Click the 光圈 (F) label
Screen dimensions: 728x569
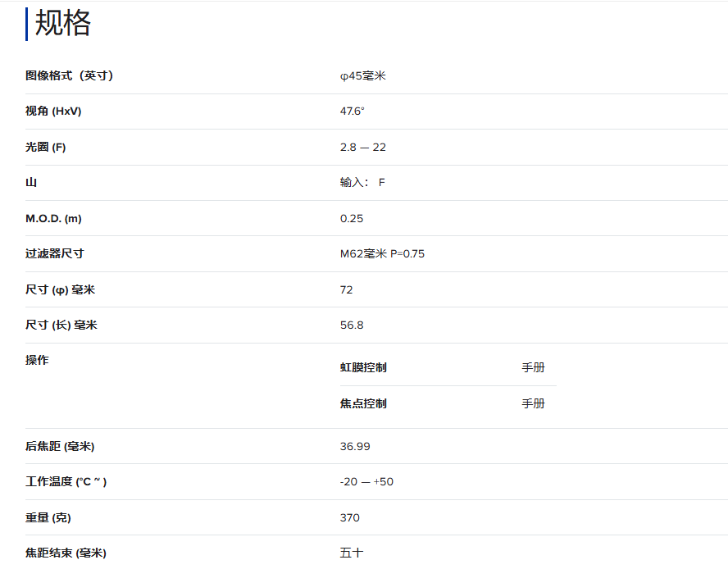coord(45,147)
